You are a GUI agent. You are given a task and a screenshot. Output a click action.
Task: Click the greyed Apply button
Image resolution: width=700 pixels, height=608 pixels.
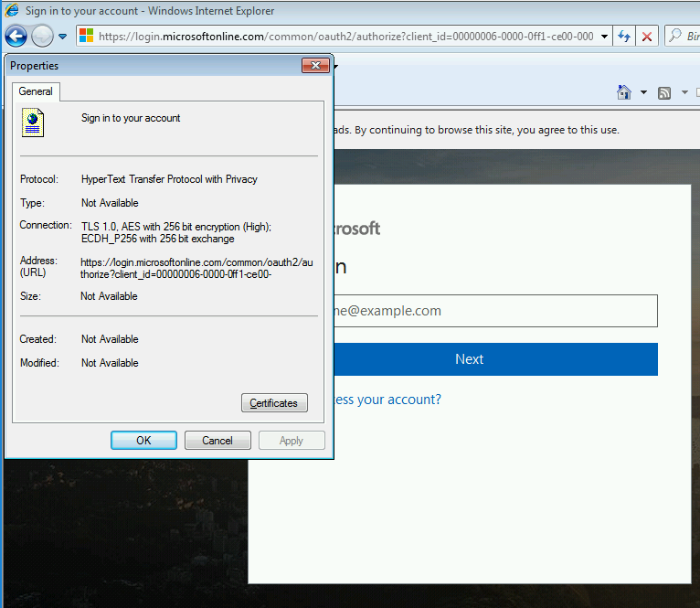[x=292, y=441]
